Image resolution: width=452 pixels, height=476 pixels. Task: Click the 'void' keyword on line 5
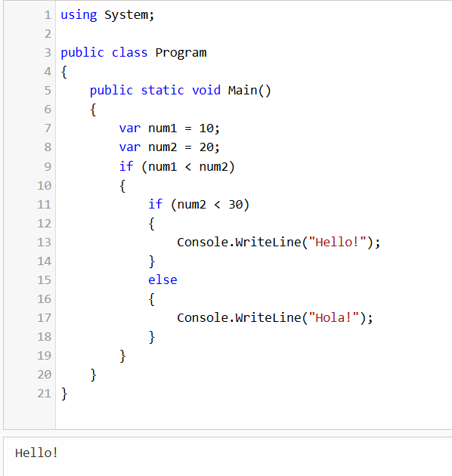[x=206, y=91]
